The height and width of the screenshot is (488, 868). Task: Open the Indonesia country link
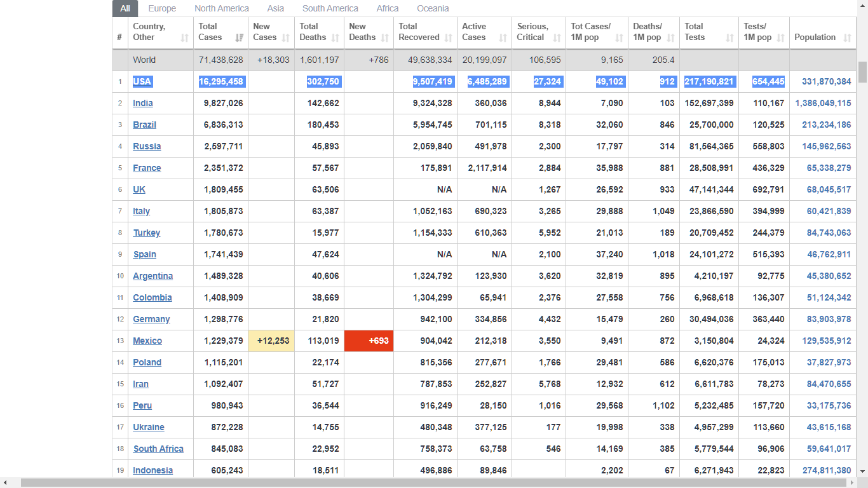pos(153,470)
